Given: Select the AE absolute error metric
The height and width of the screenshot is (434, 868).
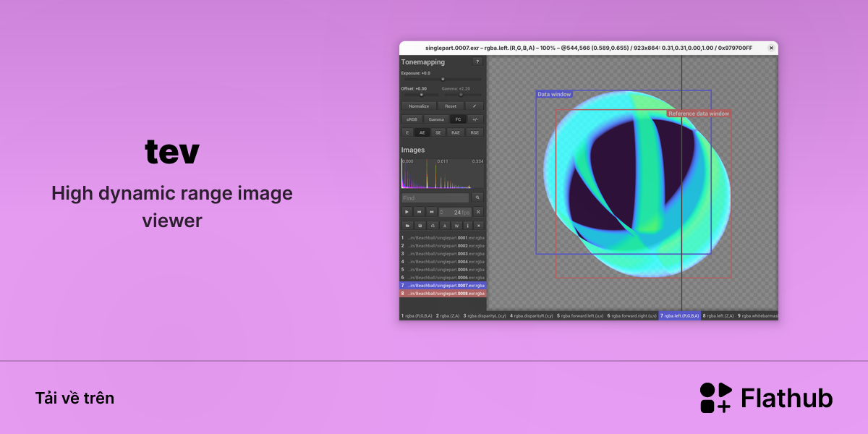Looking at the screenshot, I should (x=422, y=132).
